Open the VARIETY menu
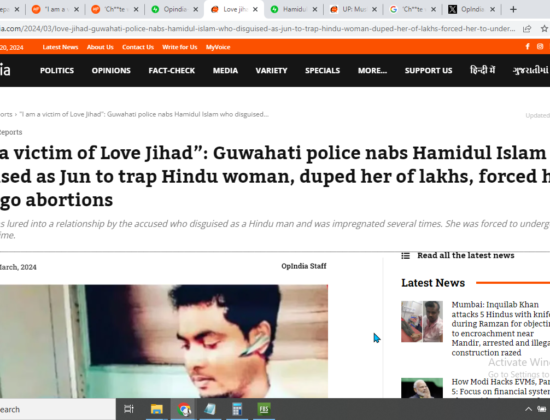Viewport: 550px width, 420px height. tap(271, 71)
